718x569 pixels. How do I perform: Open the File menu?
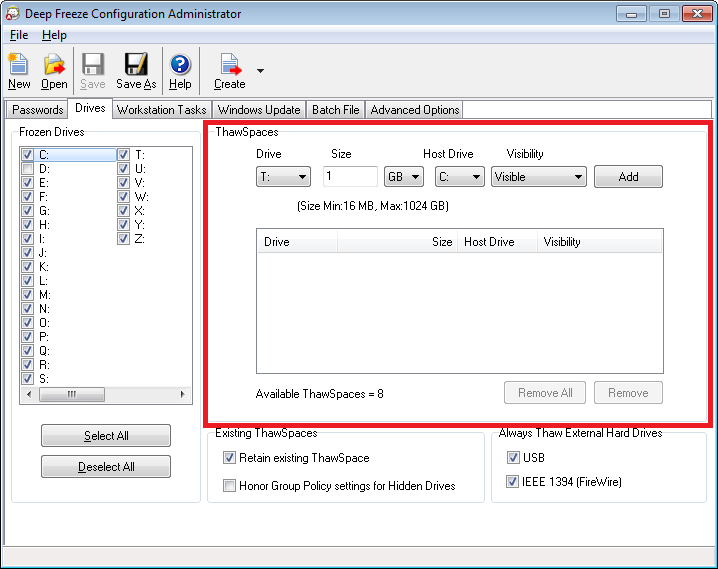click(x=19, y=35)
